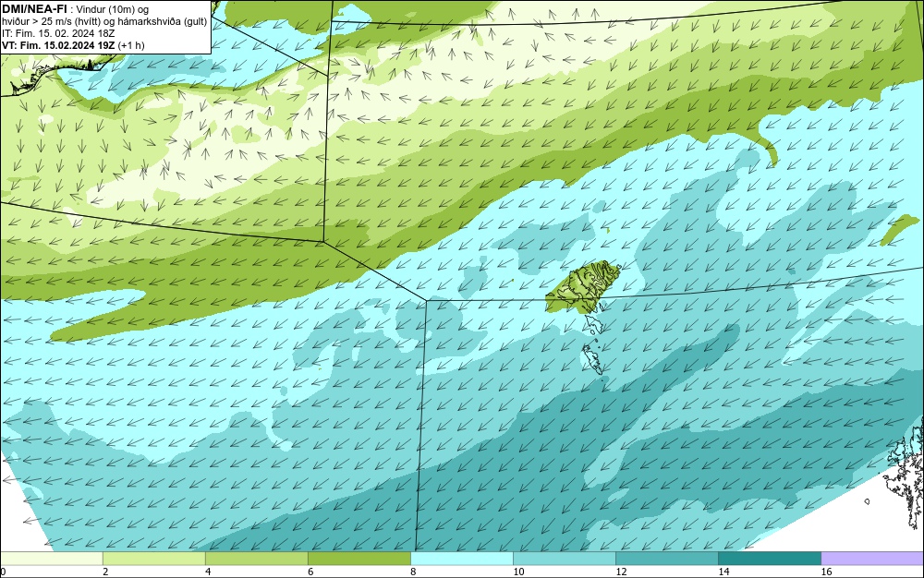
Task: Click legend scale label 8
Action: 413,572
